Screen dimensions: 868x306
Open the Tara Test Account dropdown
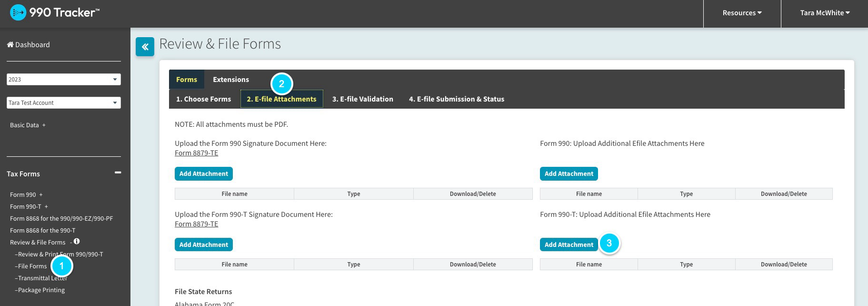click(63, 103)
